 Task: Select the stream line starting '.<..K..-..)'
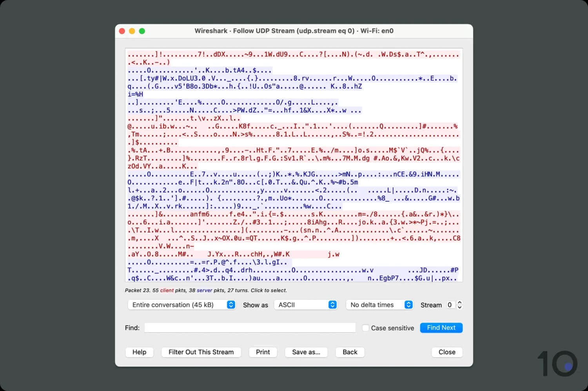pyautogui.click(x=149, y=62)
